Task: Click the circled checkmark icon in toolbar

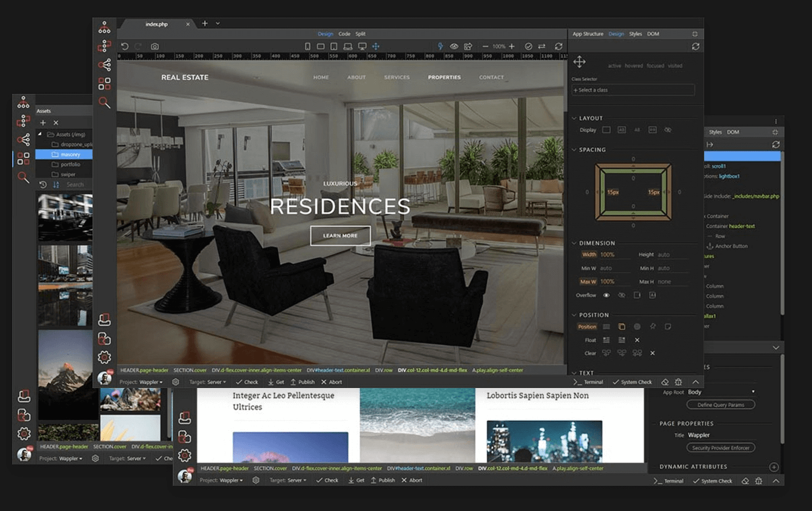Action: pos(528,46)
